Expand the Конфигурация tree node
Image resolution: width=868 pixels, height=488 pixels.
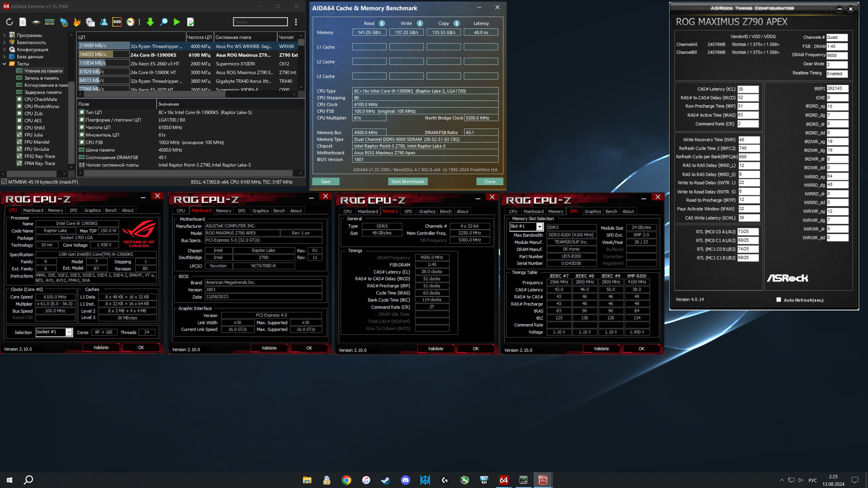click(4, 49)
